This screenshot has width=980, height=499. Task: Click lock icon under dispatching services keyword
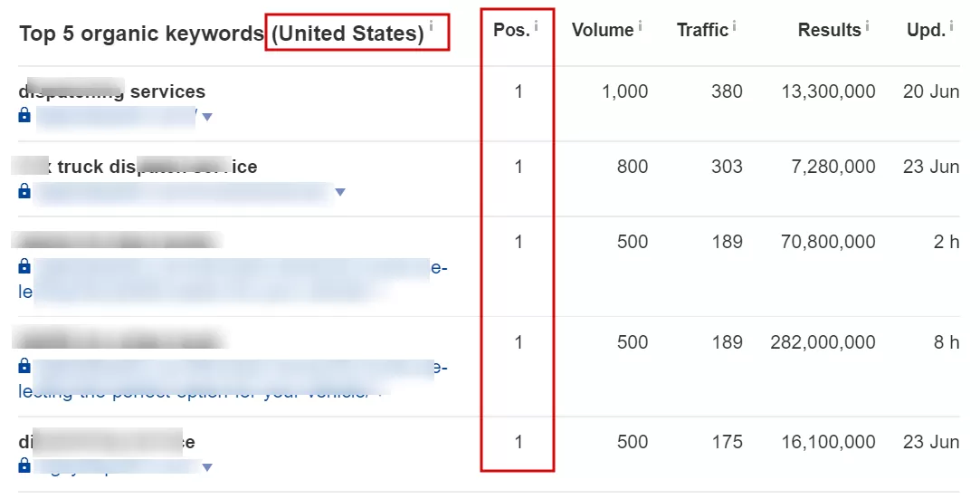[x=24, y=115]
